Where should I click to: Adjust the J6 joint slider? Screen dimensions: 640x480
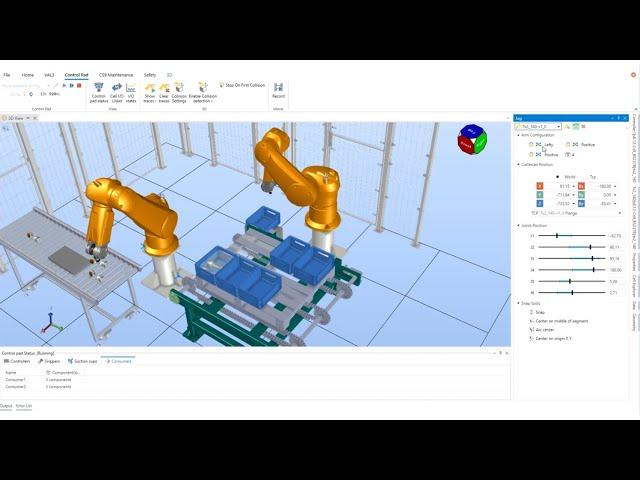(571, 293)
